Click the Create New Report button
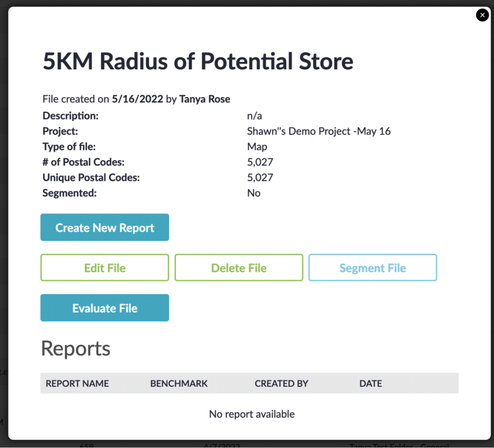The width and height of the screenshot is (494, 448). 105,227
